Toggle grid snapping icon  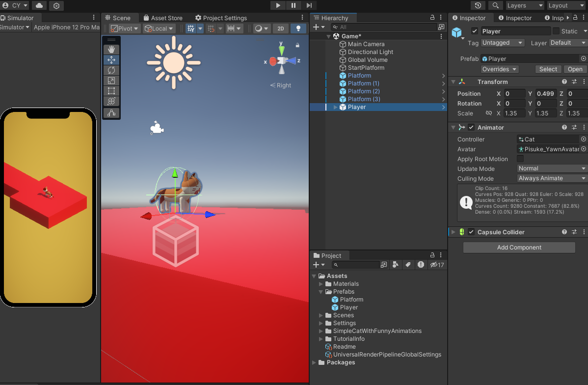pos(211,28)
